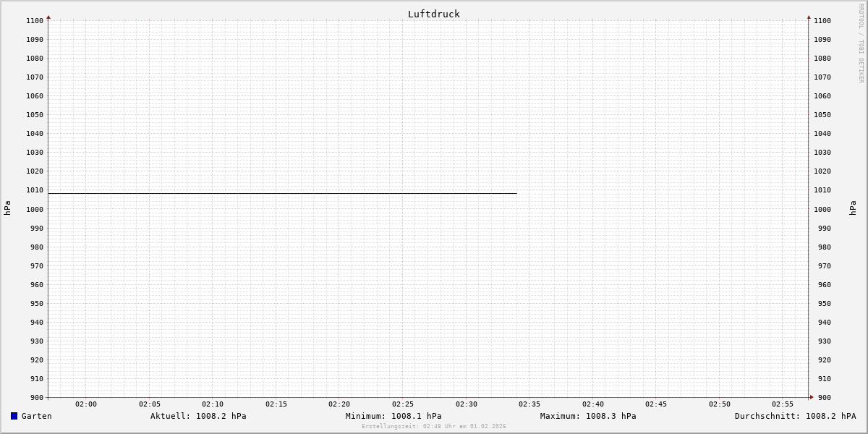Click the right end of the black pressure line
Viewport: 868px width, 434px height.
(x=516, y=193)
